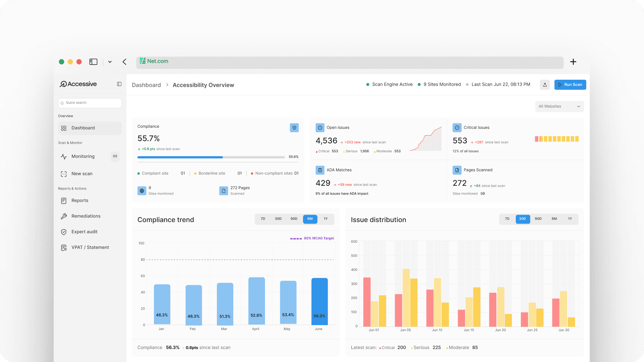
Task: Open the All Websites dropdown
Action: [559, 107]
